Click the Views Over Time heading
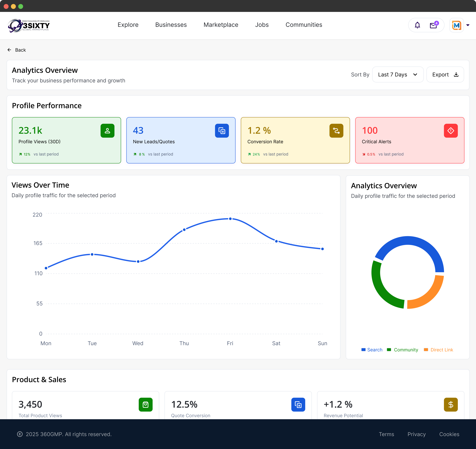This screenshot has height=449, width=476. (40, 185)
